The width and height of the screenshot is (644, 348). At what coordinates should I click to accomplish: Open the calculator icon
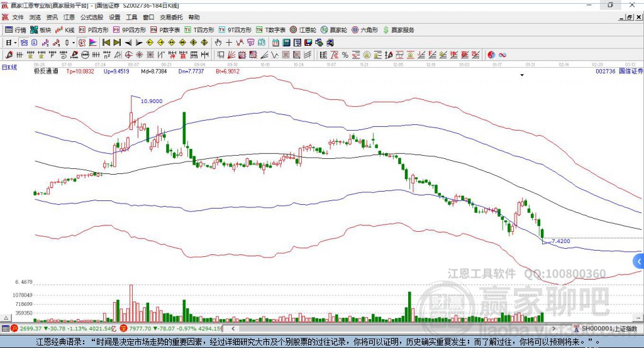coord(286,42)
